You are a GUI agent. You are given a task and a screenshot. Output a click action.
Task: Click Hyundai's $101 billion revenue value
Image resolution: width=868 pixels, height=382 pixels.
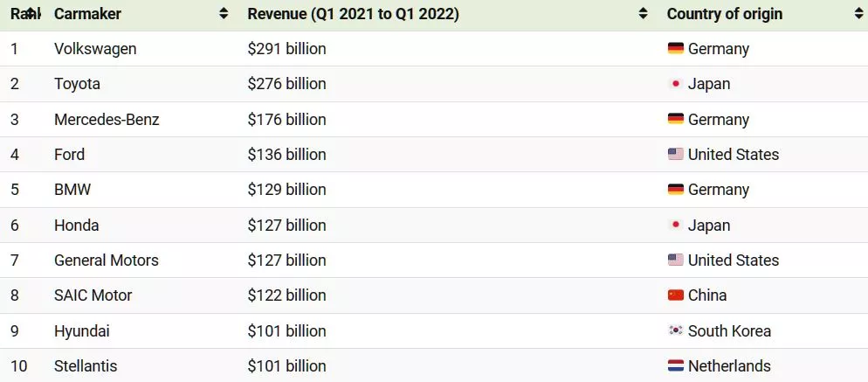point(286,331)
